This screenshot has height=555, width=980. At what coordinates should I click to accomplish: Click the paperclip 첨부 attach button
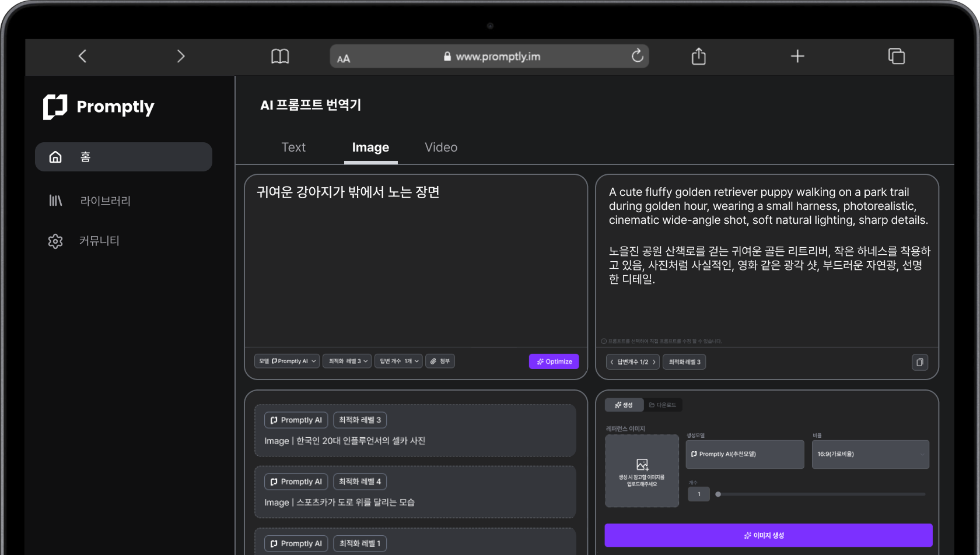tap(440, 361)
